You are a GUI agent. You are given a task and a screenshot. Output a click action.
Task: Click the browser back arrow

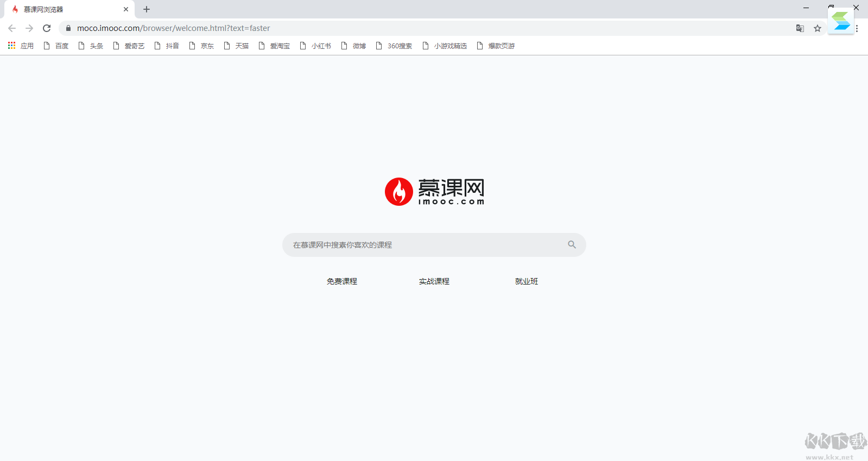(12, 28)
